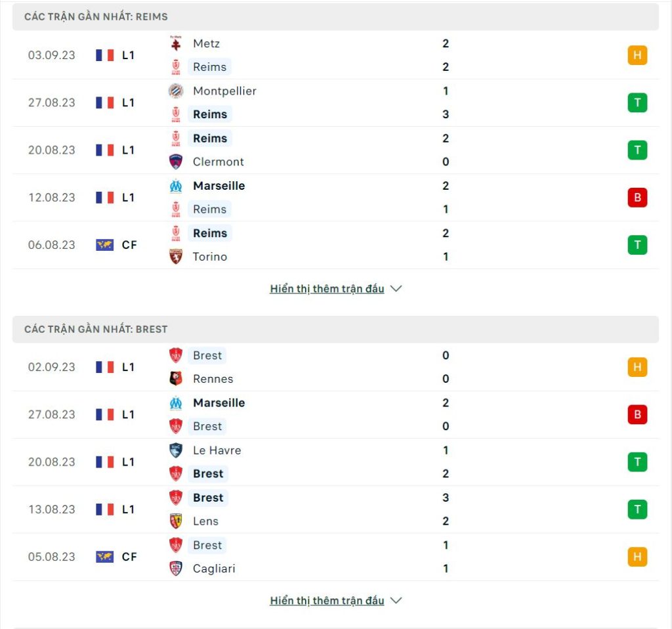
Task: Click the Marseille logo in Reims match list
Action: click(176, 186)
